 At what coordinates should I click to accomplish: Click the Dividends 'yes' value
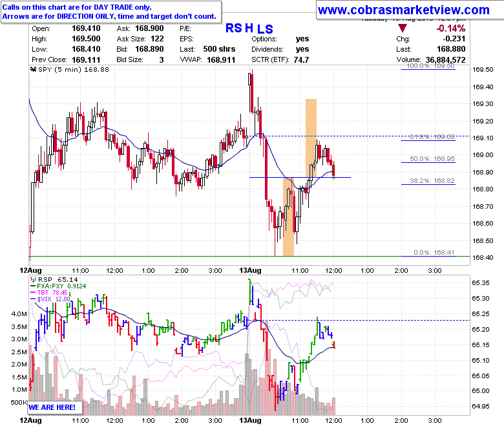point(302,49)
